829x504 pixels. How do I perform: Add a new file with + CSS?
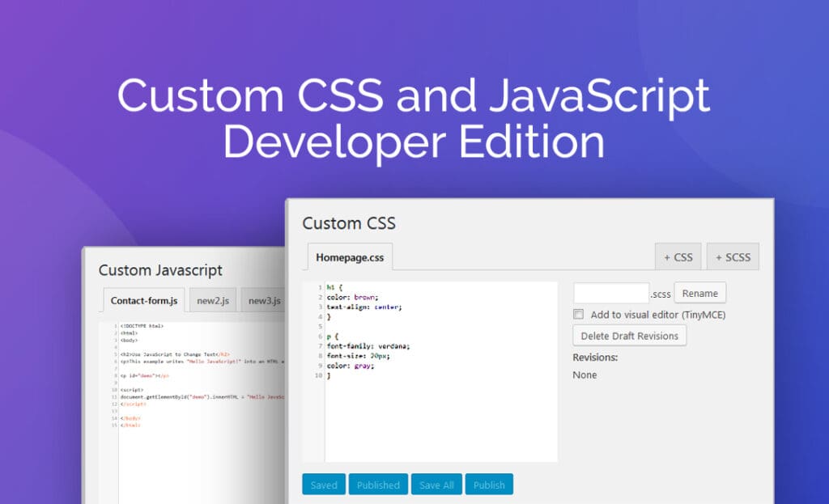(678, 257)
